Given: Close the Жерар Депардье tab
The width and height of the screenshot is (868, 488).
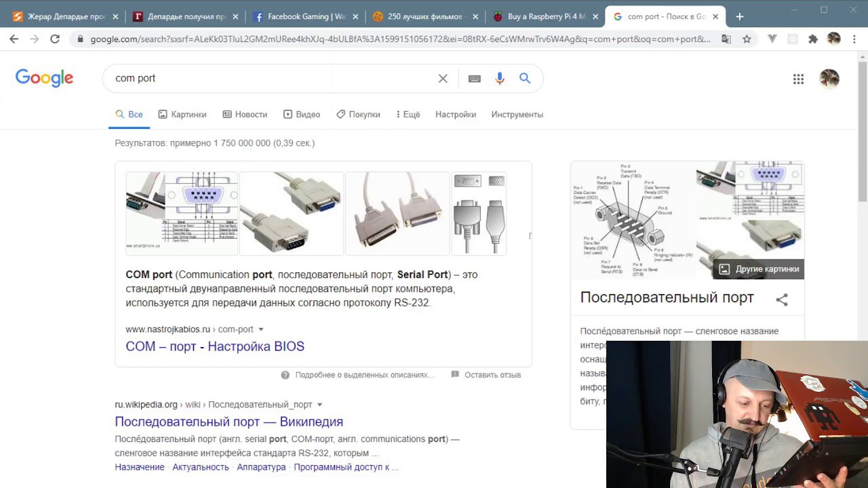Looking at the screenshot, I should tap(116, 16).
